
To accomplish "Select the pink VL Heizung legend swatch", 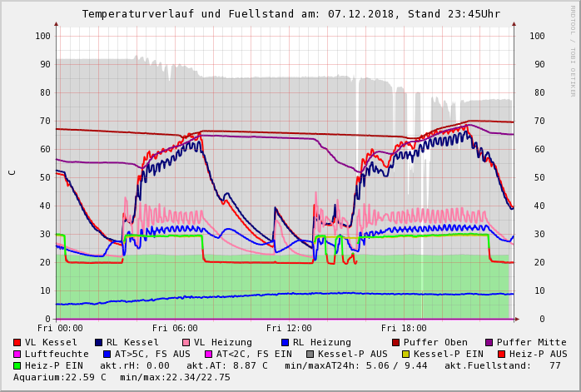I will click(186, 342).
